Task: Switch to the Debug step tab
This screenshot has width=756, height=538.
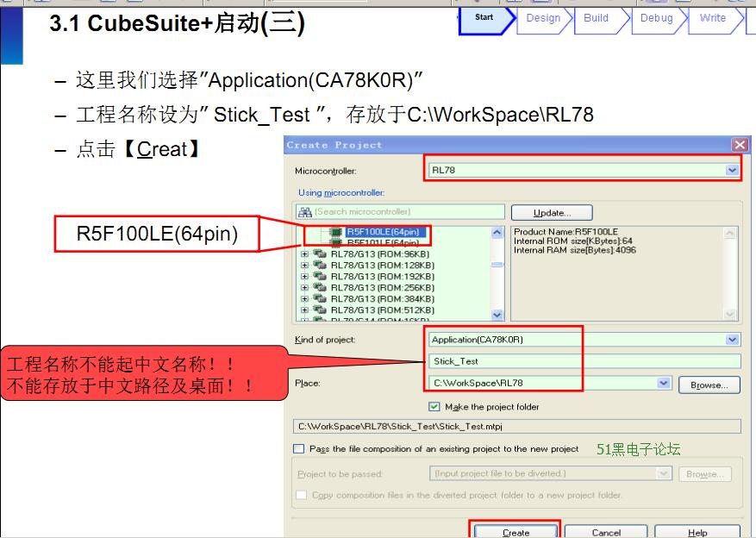Action: tap(659, 19)
